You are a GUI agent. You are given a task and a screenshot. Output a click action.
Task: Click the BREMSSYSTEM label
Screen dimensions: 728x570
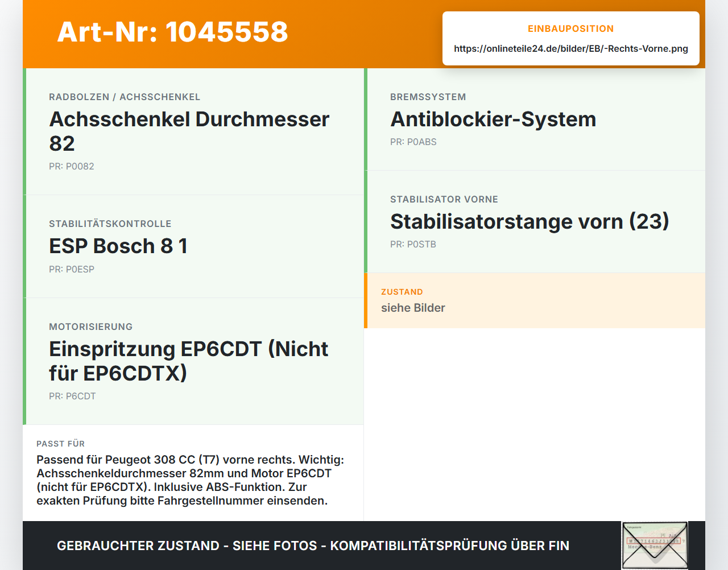(x=428, y=97)
